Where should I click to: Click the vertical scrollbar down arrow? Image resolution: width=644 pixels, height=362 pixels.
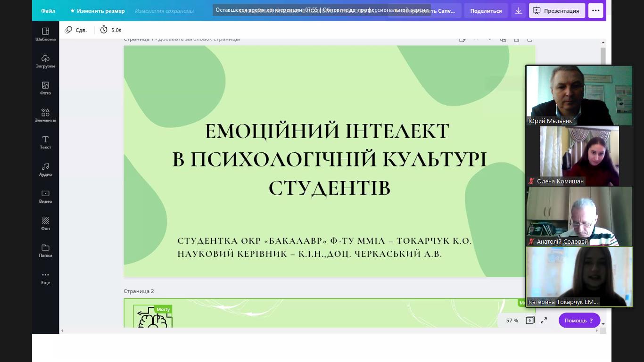603,324
